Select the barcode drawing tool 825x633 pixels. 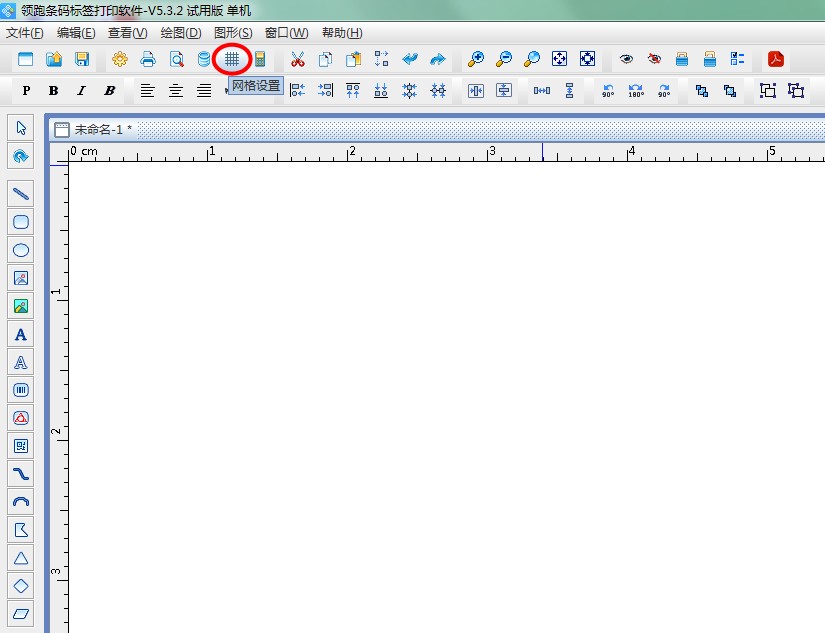point(21,390)
